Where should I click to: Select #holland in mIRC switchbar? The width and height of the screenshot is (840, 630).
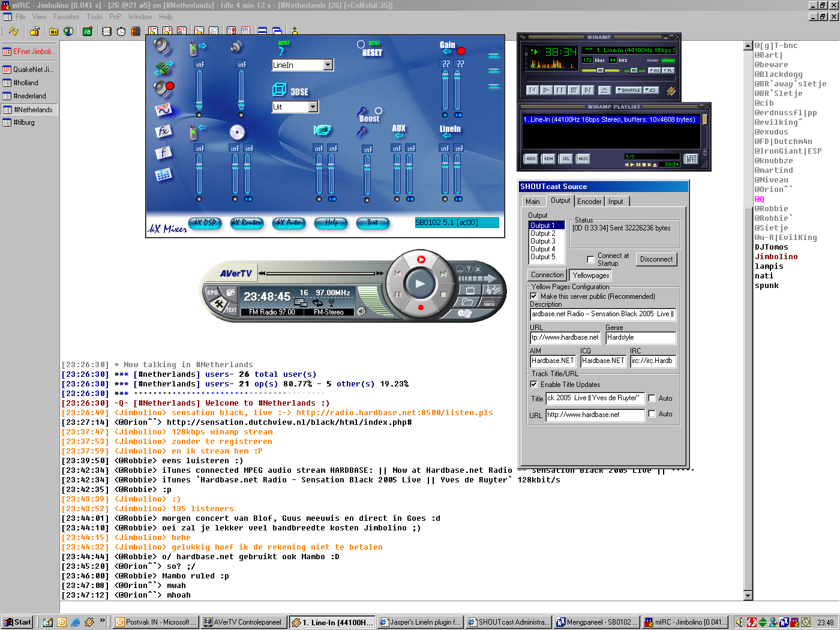[x=26, y=83]
